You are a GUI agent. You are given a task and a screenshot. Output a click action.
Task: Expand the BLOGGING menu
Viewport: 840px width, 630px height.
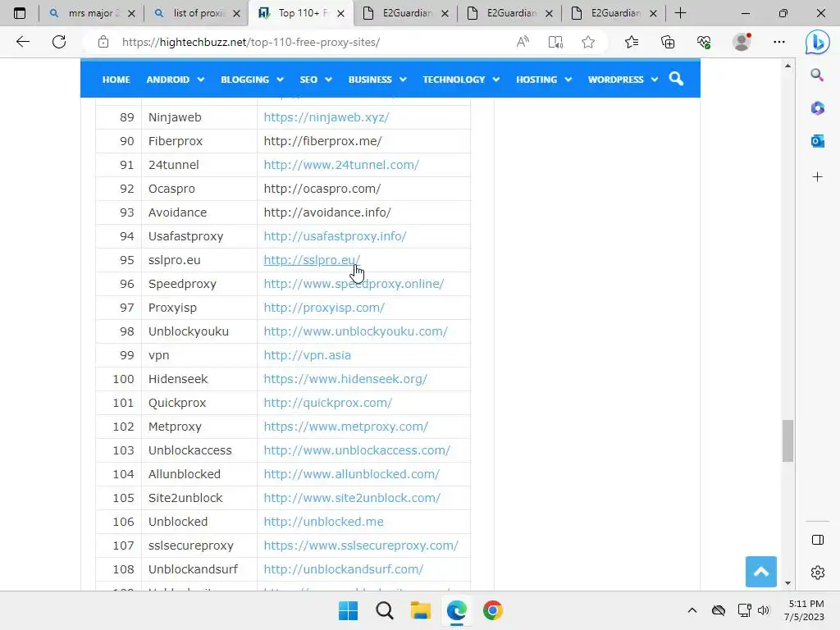point(252,80)
